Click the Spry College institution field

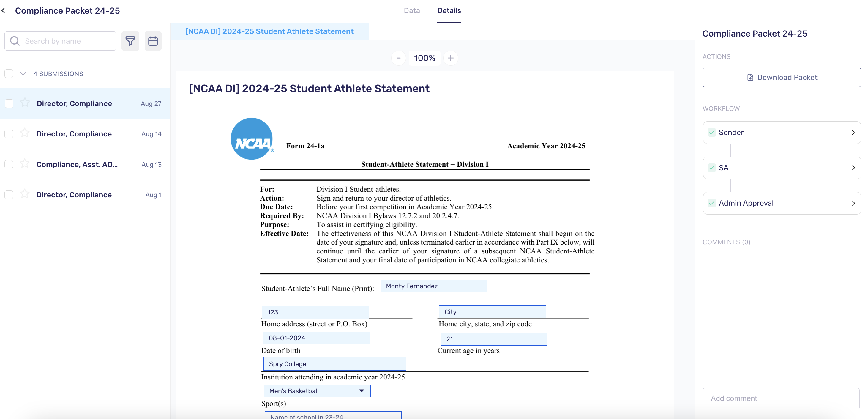334,364
